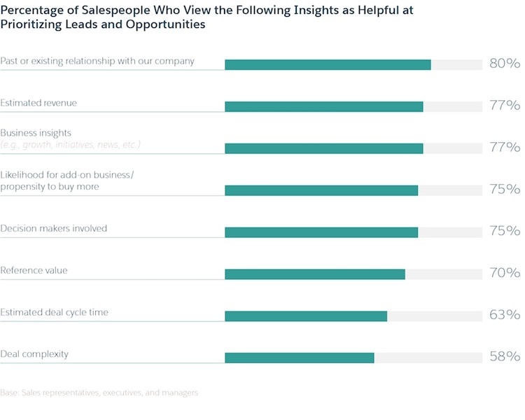Click the 70% value label

click(504, 273)
